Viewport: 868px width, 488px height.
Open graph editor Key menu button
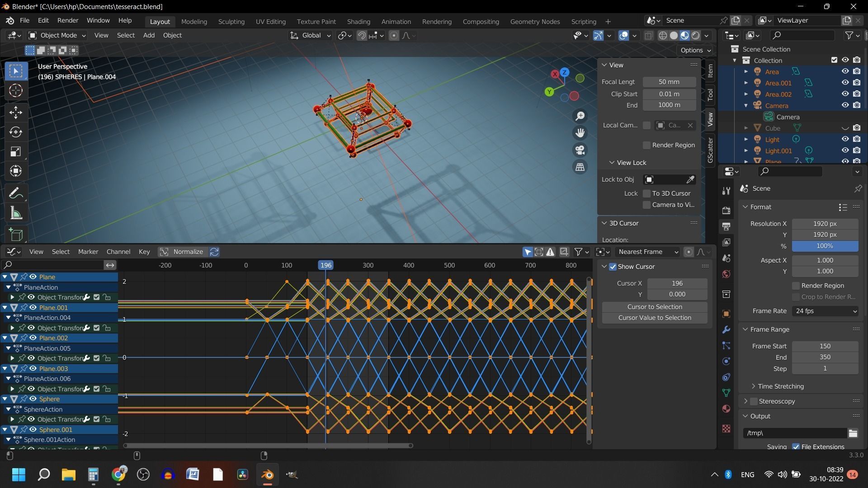(144, 252)
